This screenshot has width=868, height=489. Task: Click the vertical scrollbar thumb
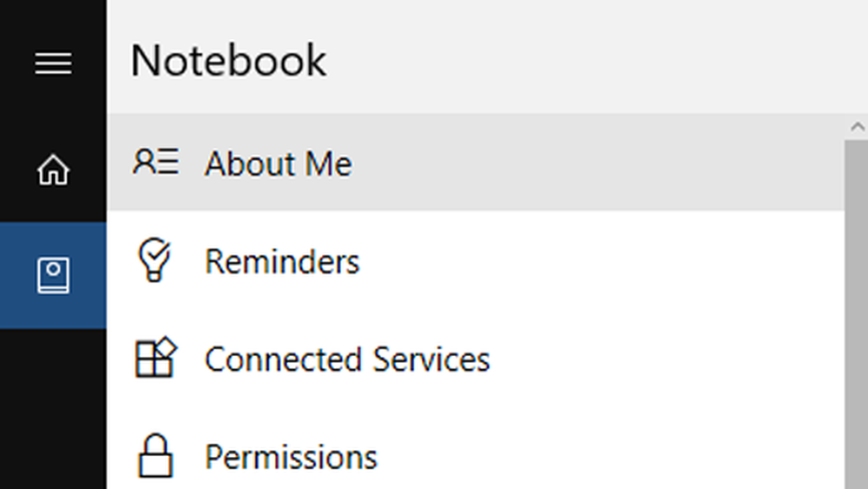pos(857,314)
